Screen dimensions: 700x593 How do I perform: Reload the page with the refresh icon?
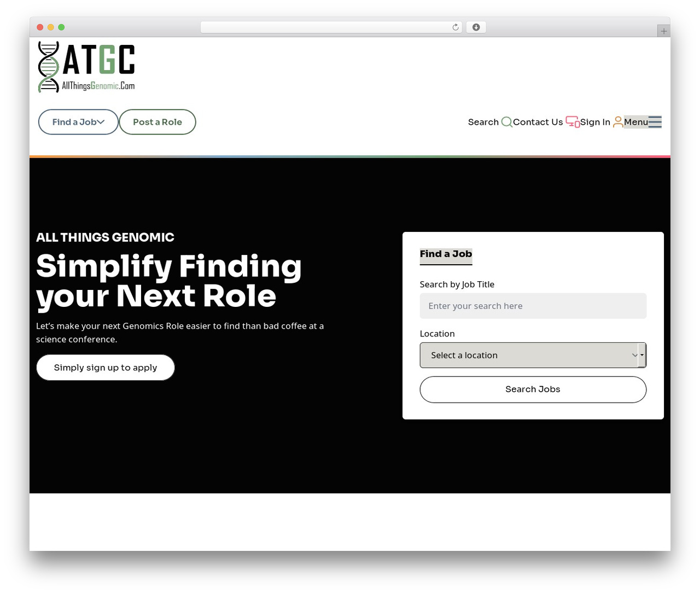456,27
